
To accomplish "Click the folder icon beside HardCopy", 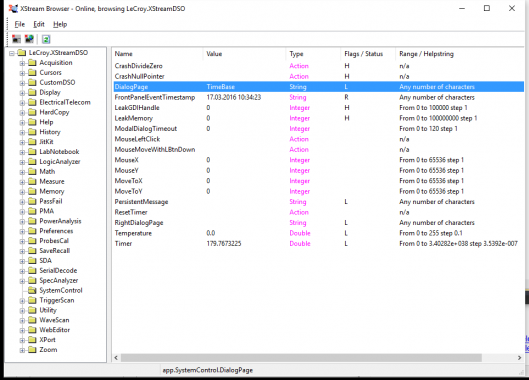I will point(32,112).
